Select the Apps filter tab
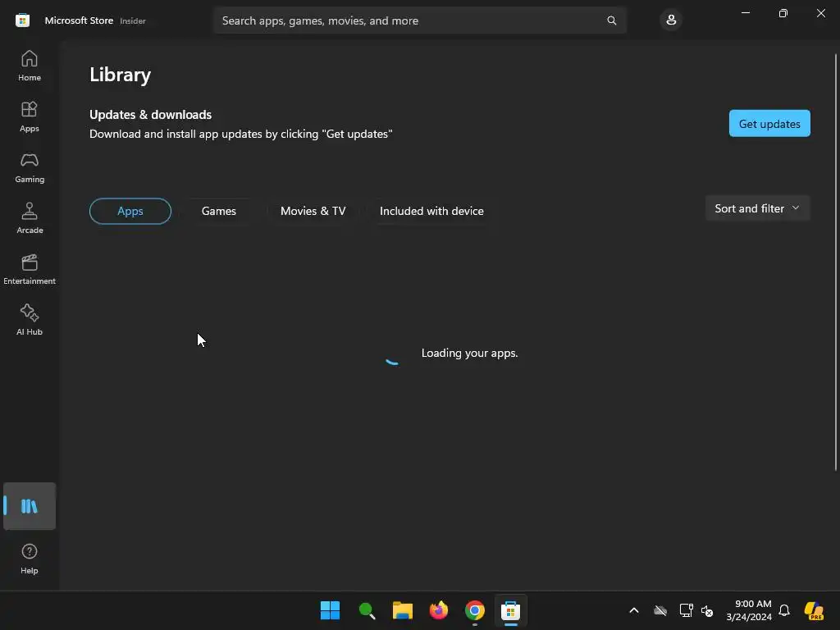 [x=130, y=211]
